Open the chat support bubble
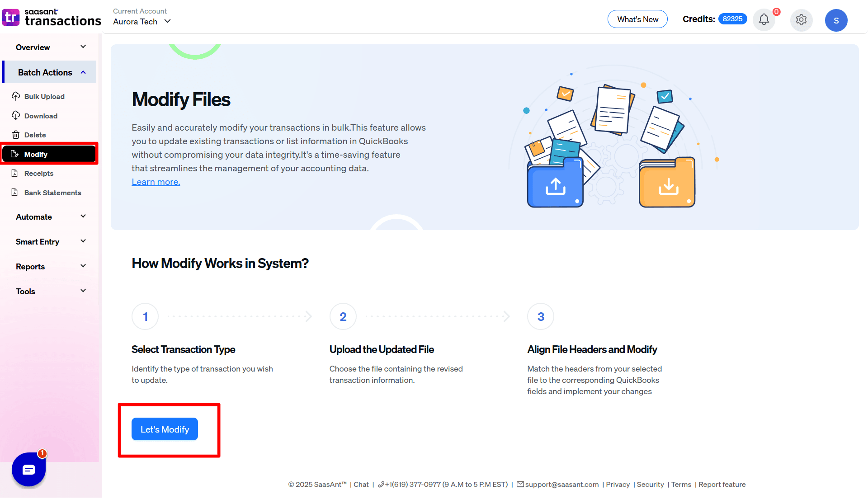Screen dimensions: 868x499 [28, 470]
